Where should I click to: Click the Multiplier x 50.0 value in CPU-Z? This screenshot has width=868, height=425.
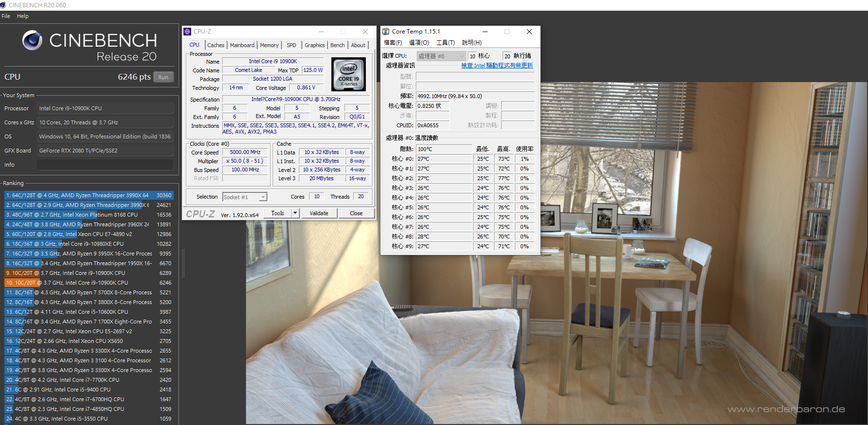245,161
